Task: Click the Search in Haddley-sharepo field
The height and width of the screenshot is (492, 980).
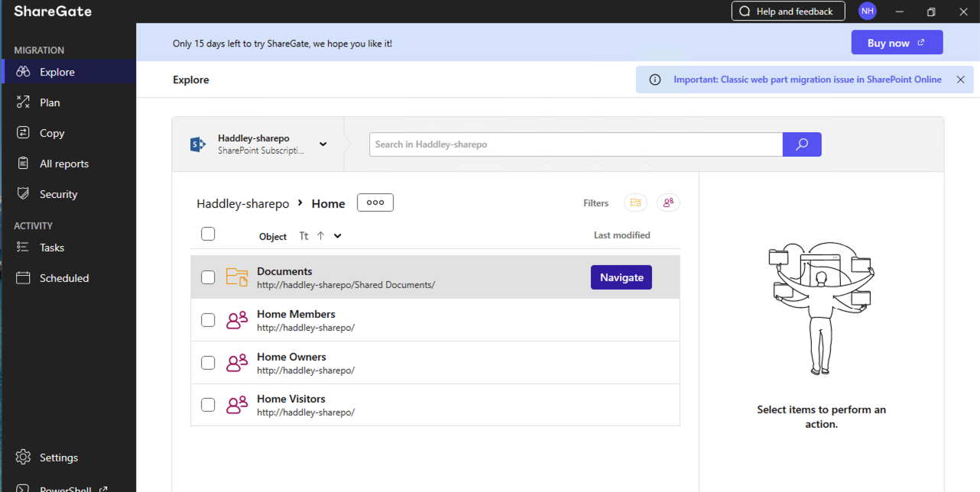Action: click(576, 144)
